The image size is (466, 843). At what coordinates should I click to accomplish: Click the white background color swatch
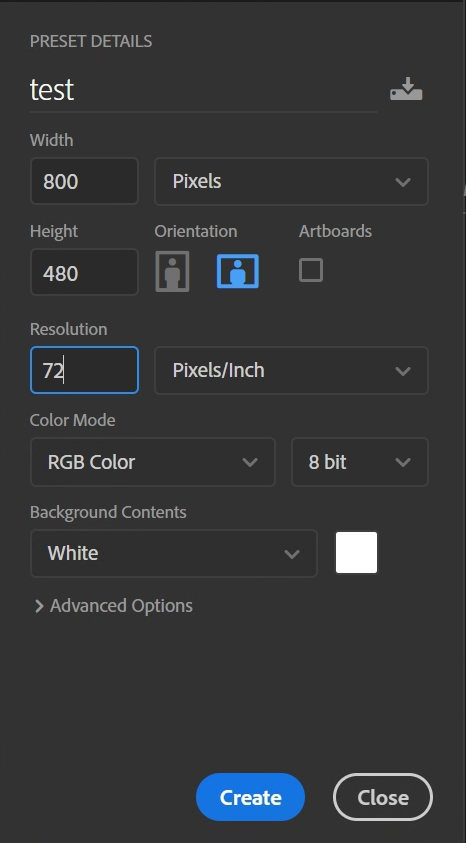coord(356,553)
